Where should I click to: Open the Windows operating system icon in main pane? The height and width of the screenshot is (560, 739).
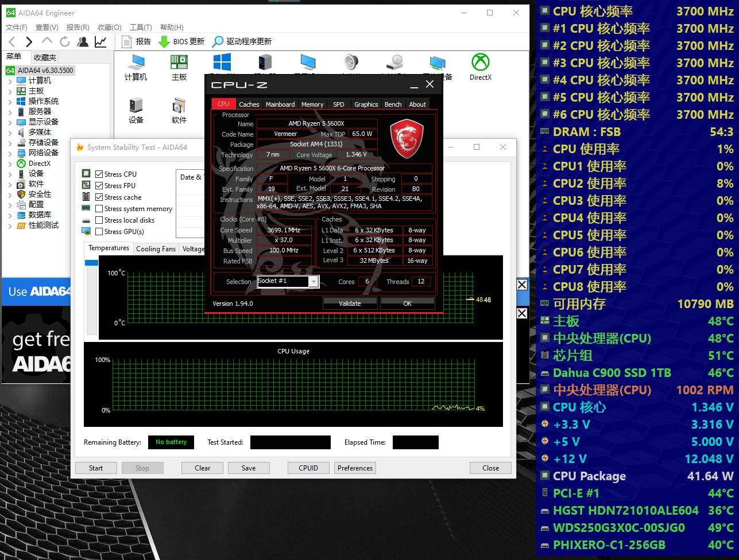222,63
